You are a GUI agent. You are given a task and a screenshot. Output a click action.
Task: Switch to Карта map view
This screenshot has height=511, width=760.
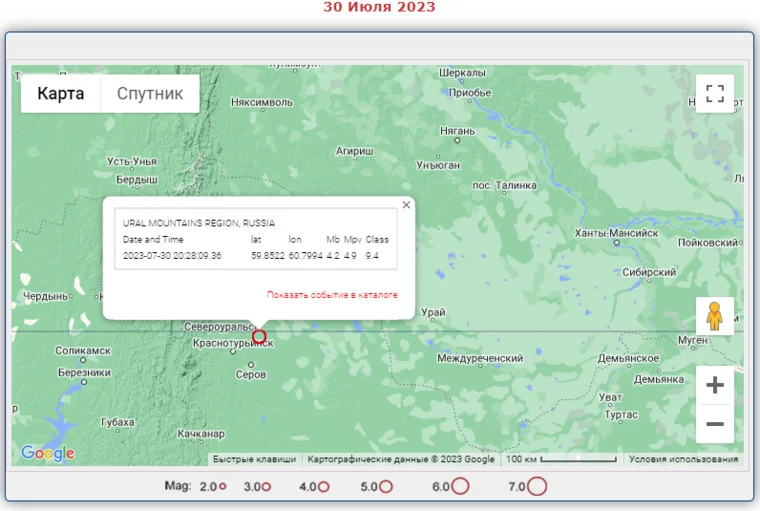[61, 94]
